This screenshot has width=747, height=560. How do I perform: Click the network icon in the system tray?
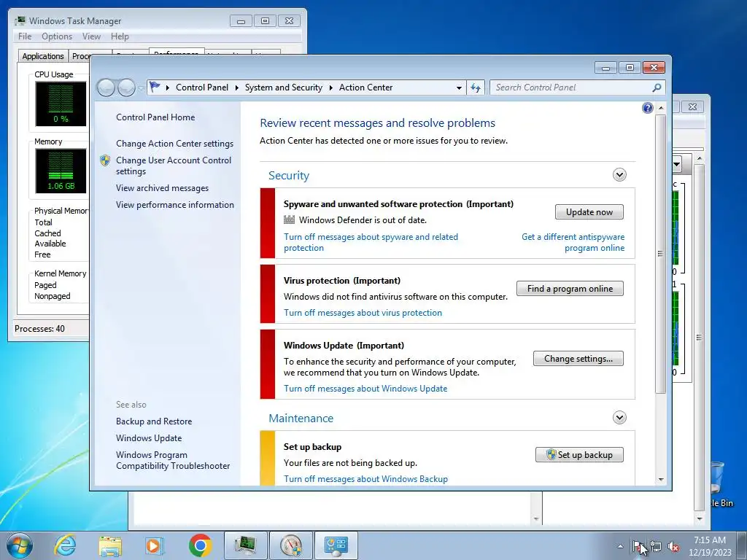pyautogui.click(x=656, y=546)
